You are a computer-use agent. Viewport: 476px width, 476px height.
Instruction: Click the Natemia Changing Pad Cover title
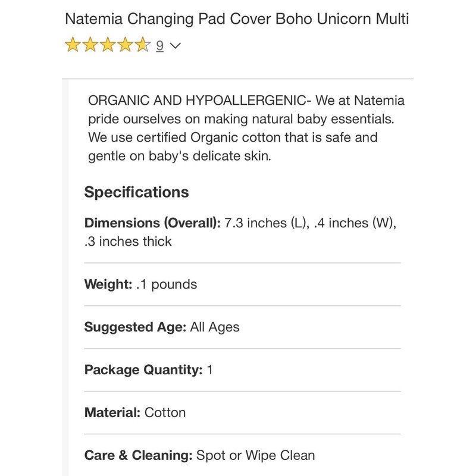[237, 19]
